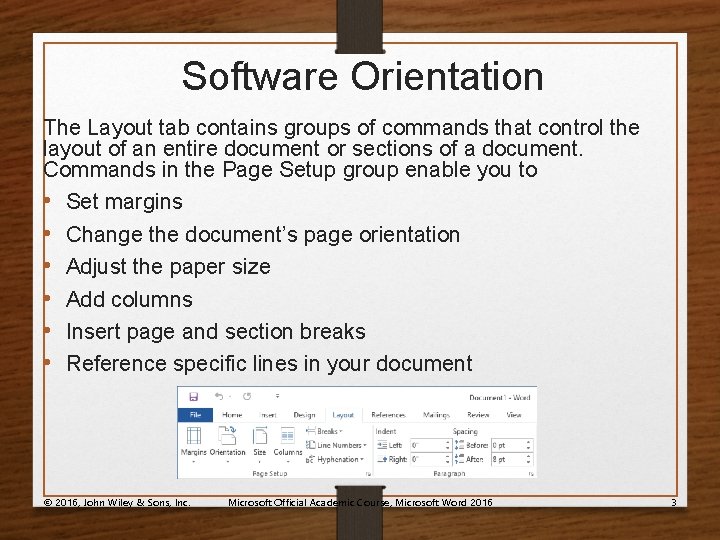
Task: Open the Margins gallery button
Action: pos(193,444)
